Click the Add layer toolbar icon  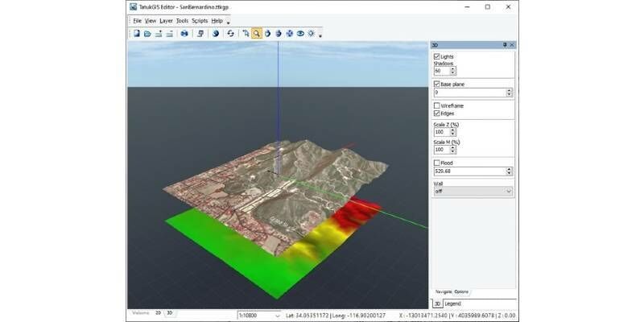(x=159, y=34)
